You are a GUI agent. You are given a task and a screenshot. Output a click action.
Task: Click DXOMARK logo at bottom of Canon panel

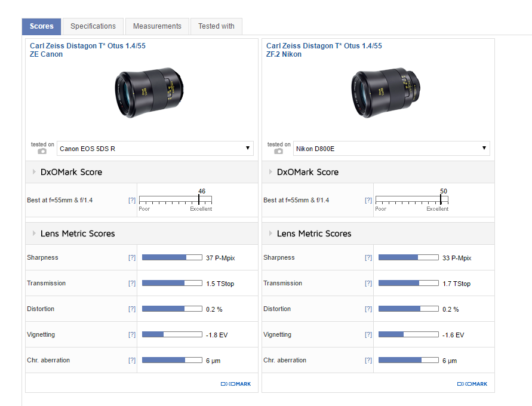click(x=235, y=384)
